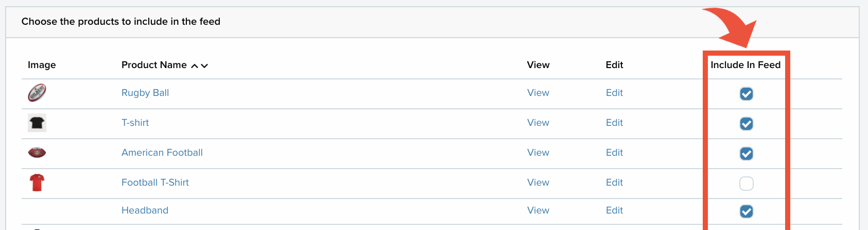This screenshot has width=868, height=230.
Task: View the T-shirt product
Action: click(x=538, y=123)
